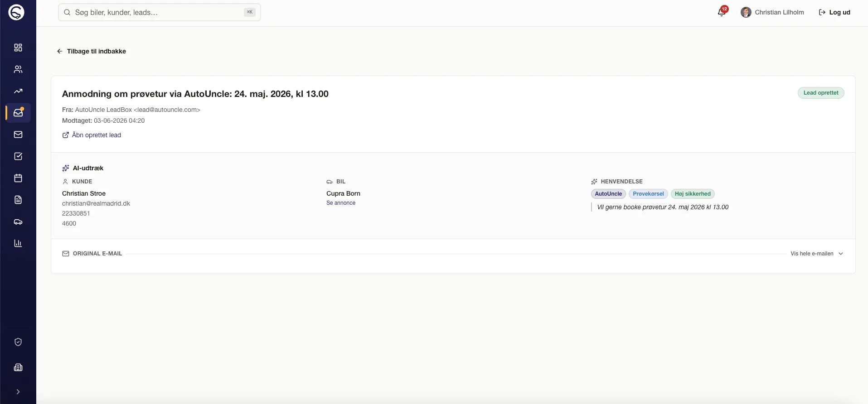Viewport: 868px width, 404px height.
Task: Focus the Søg biler, kunder, leads search field
Action: (x=159, y=12)
